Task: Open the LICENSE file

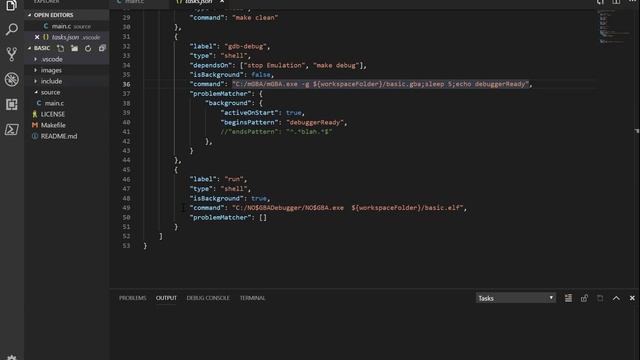Action: click(53, 114)
